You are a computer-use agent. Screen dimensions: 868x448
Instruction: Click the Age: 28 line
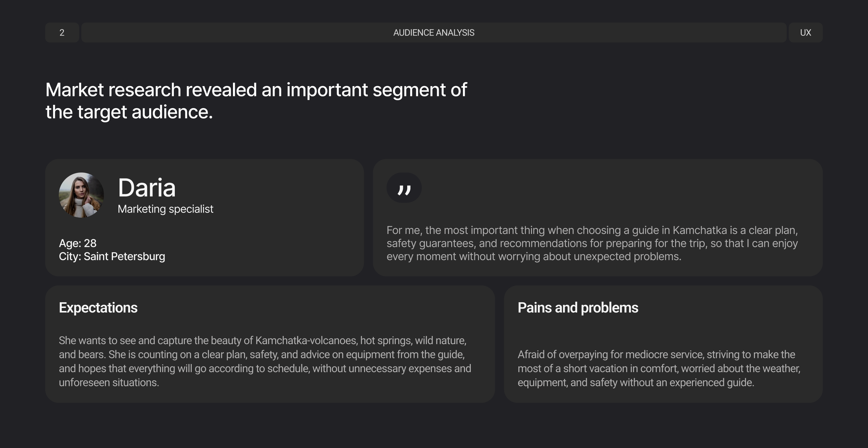77,243
